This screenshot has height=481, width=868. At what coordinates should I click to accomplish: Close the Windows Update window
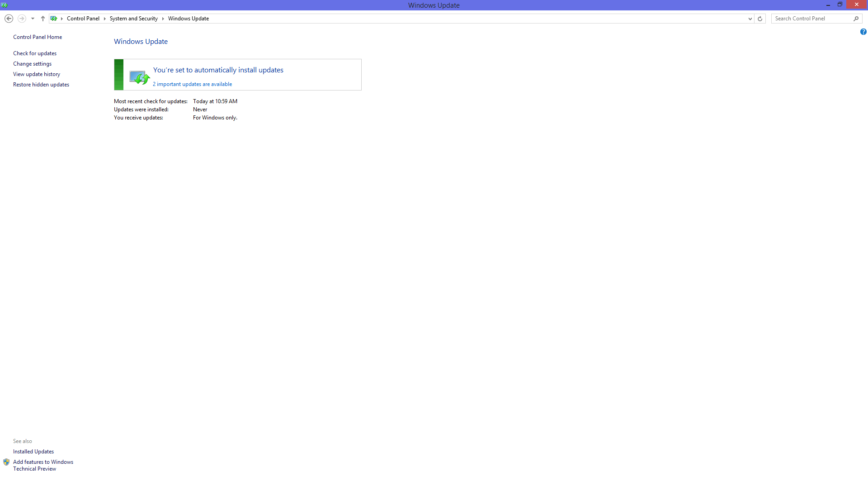[x=857, y=5]
